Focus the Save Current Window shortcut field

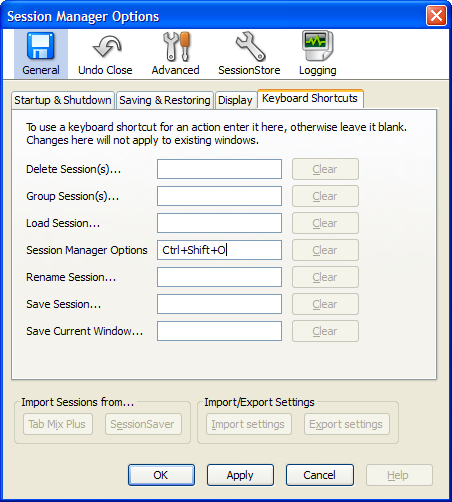tap(219, 331)
